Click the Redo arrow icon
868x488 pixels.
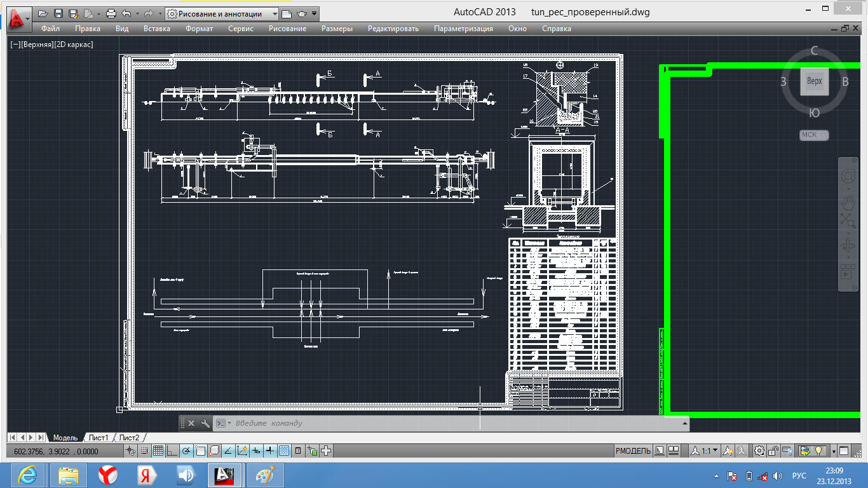[x=148, y=13]
